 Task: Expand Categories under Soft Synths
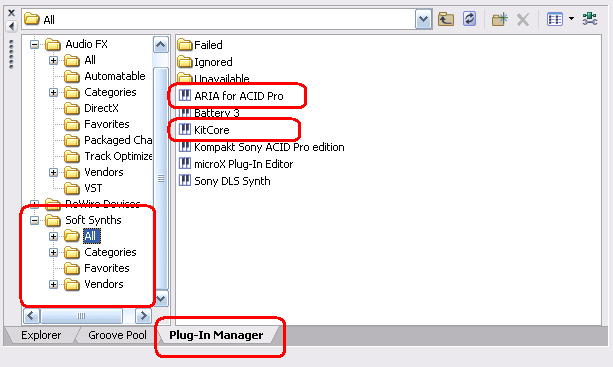(x=53, y=252)
